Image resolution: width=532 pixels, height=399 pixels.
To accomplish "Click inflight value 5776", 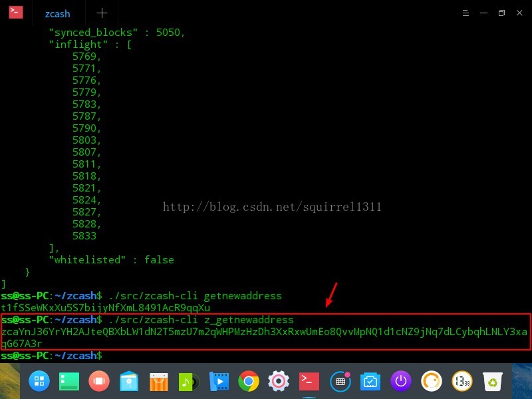I will (x=86, y=80).
